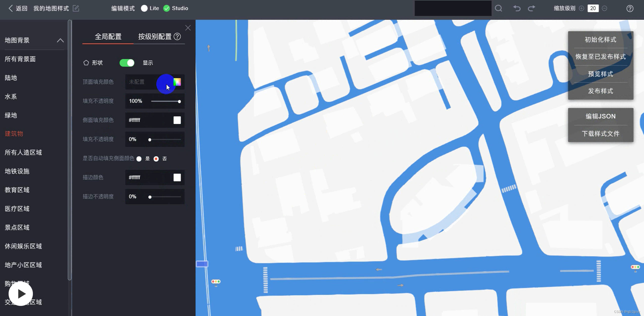Image resolution: width=644 pixels, height=316 pixels.
Task: Switch to 按级别配置 tab
Action: (155, 37)
